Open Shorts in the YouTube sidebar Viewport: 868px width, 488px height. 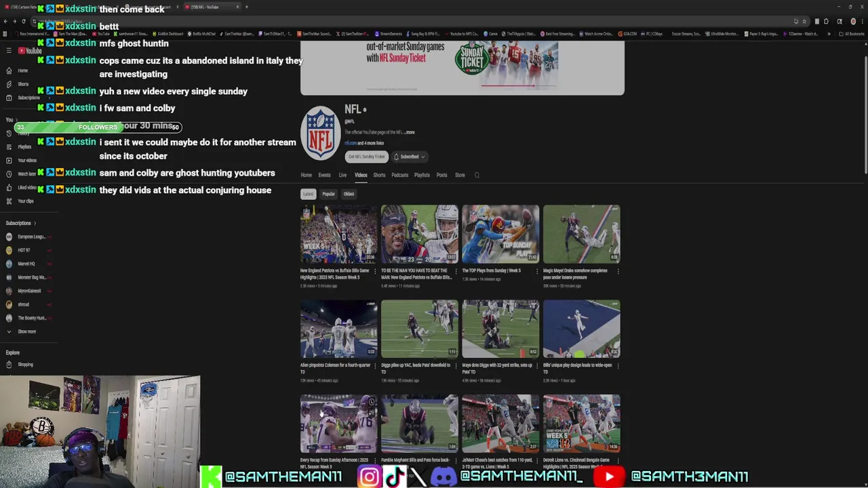pos(18,84)
